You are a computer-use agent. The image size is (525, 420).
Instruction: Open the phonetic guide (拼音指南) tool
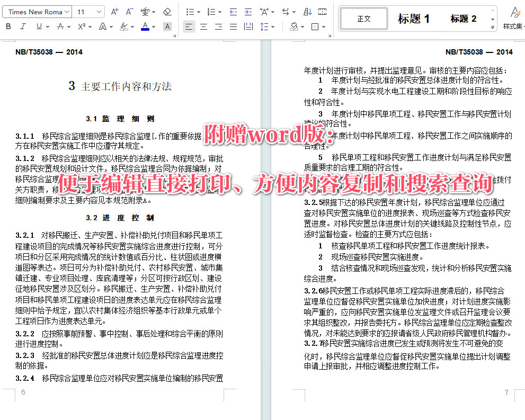point(145,12)
